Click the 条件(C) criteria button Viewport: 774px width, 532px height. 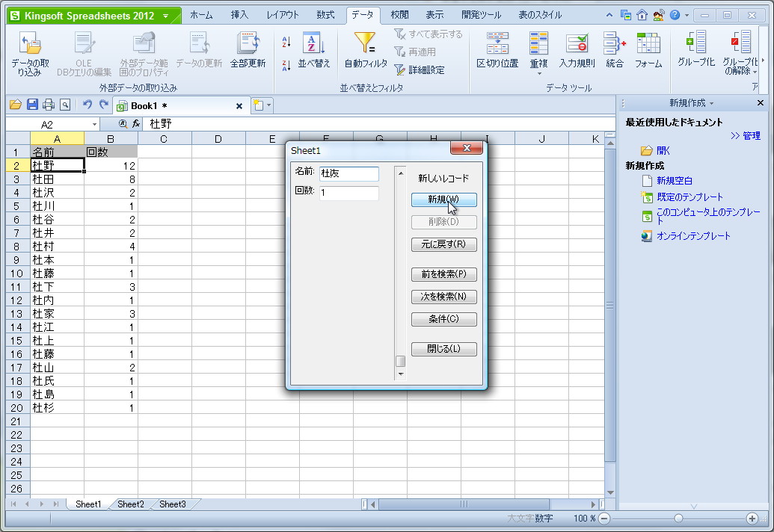tap(443, 319)
